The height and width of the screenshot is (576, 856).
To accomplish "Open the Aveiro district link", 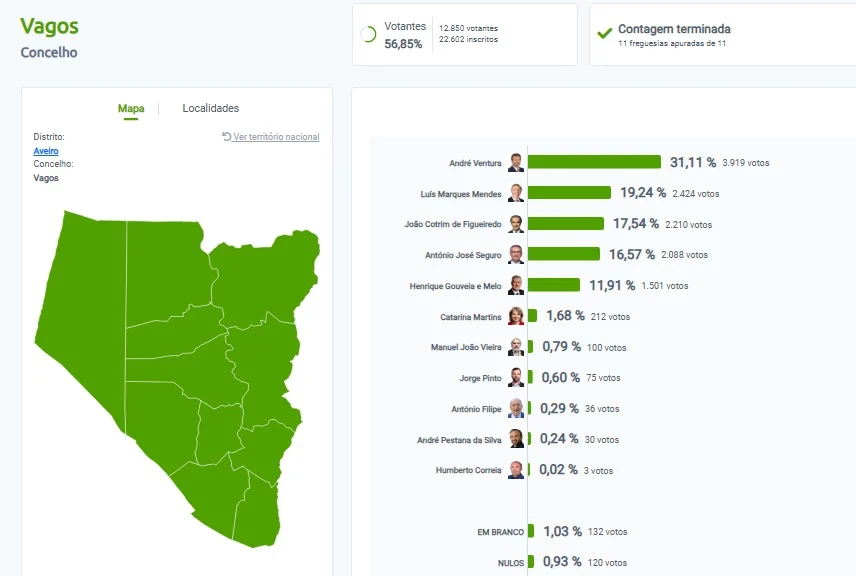I will click(x=46, y=151).
